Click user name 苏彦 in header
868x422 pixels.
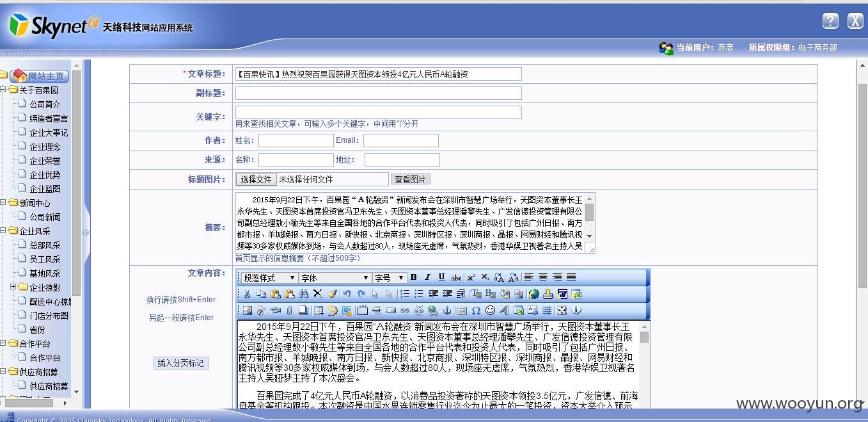(x=725, y=47)
